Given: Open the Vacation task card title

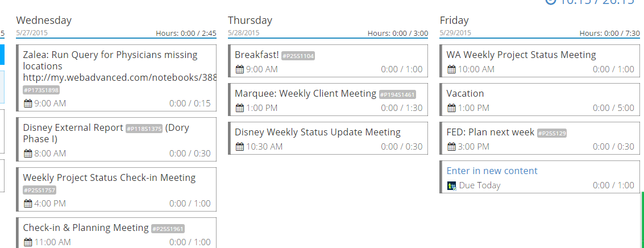Looking at the screenshot, I should (x=465, y=93).
